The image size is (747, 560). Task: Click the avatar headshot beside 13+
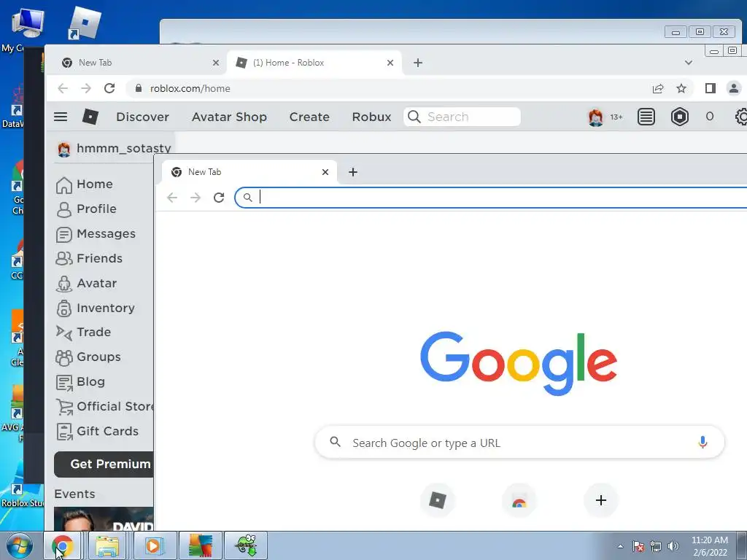(595, 117)
